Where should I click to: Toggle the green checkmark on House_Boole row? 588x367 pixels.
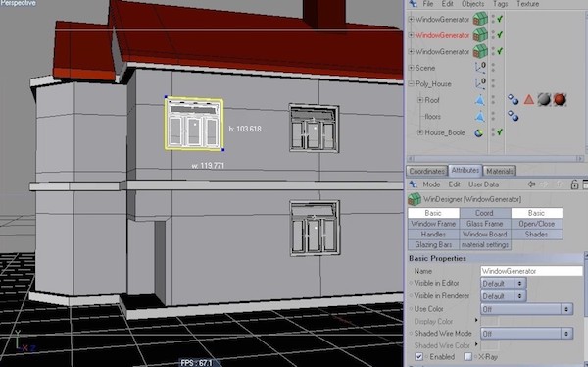pos(500,131)
